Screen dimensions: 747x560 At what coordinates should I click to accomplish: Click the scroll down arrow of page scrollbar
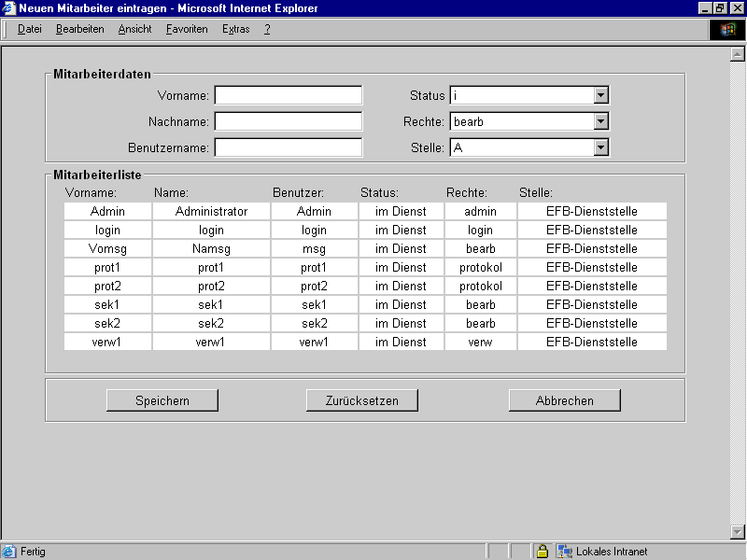coord(737,531)
